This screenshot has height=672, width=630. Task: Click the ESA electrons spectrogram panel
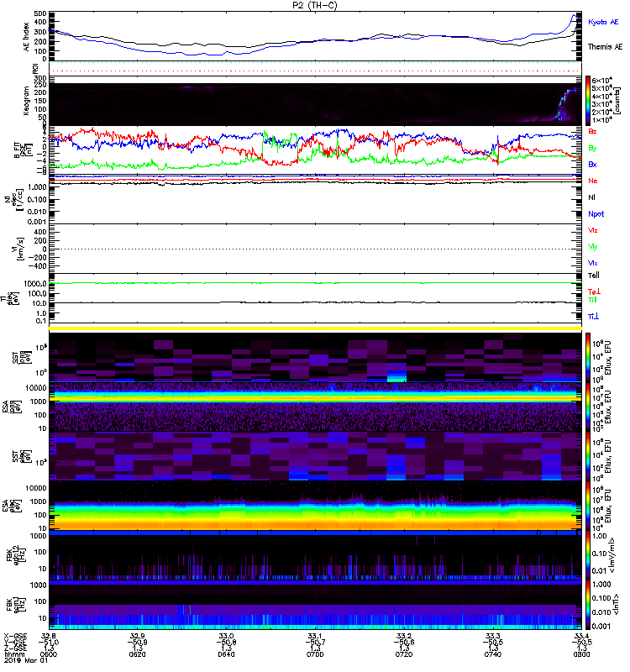click(x=316, y=506)
